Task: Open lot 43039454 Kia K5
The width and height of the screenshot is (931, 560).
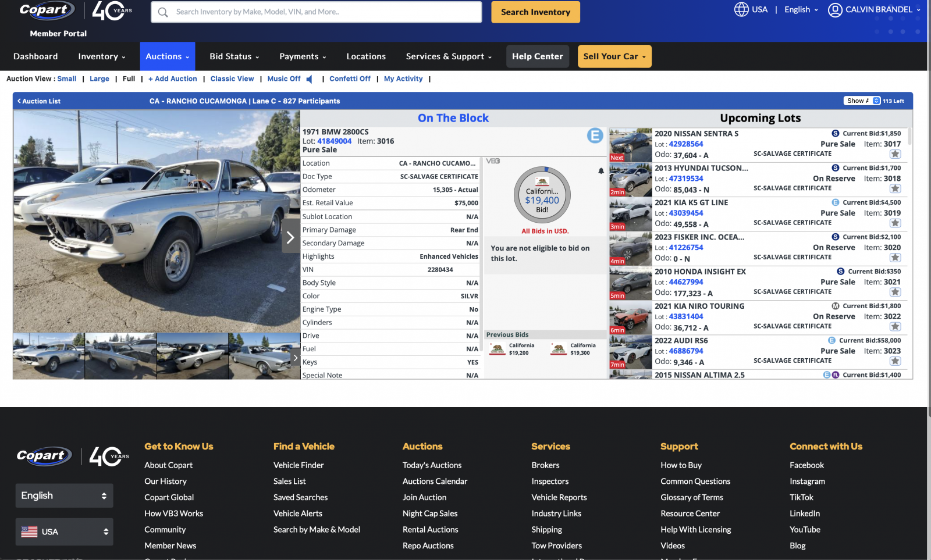Action: [x=686, y=213]
